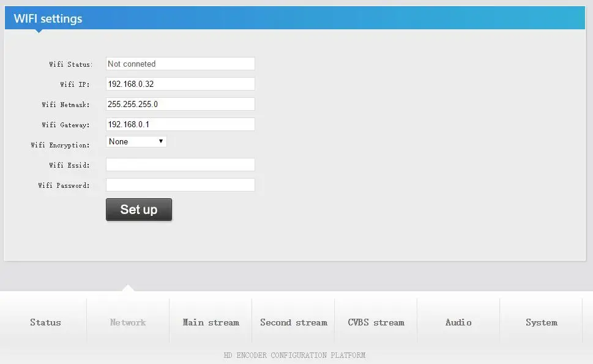593x364 pixels.
Task: Click the Wifi IP label
Action: [x=75, y=84]
